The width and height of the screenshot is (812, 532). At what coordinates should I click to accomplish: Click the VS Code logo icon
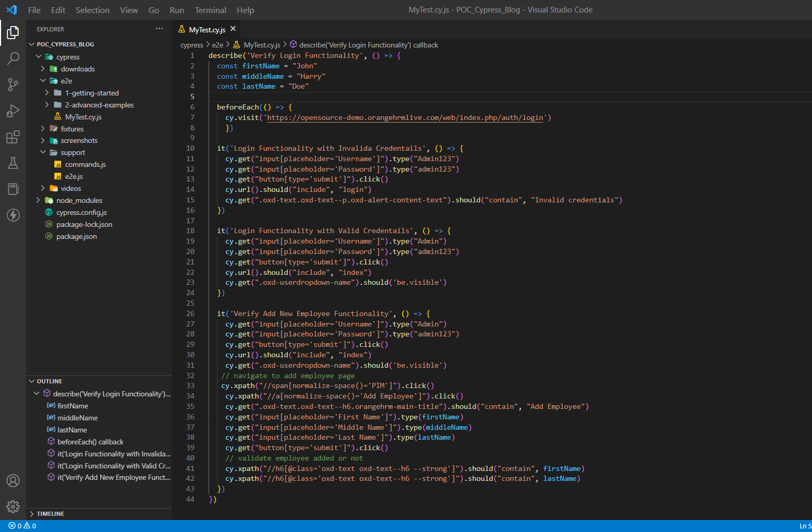(11, 10)
